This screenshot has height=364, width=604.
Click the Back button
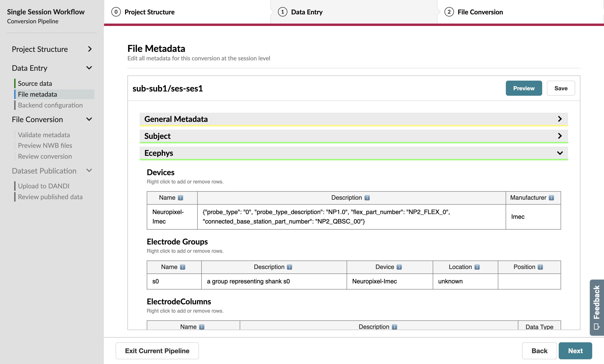539,351
